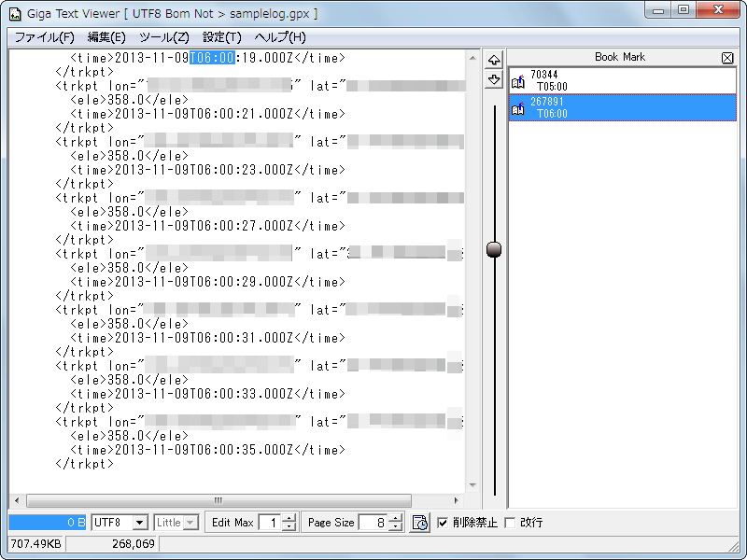Click the page down arrow button

(x=494, y=79)
